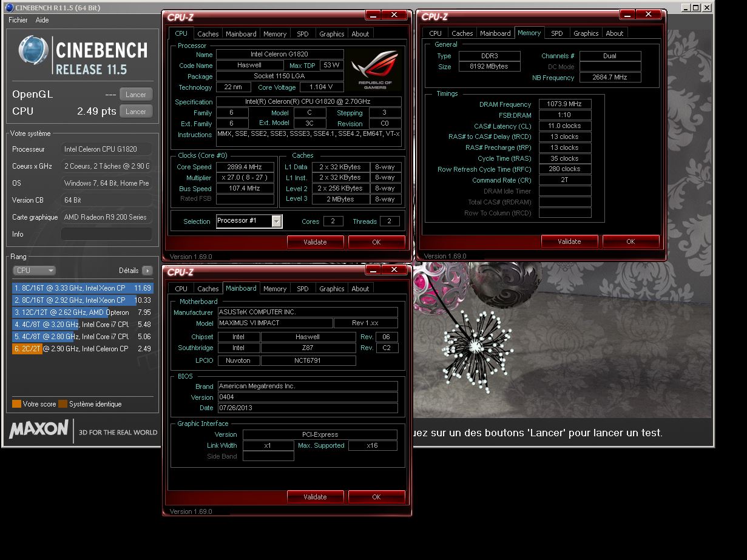
Task: Click the DRAM Frequency value 1073.9 MHz
Action: click(565, 104)
